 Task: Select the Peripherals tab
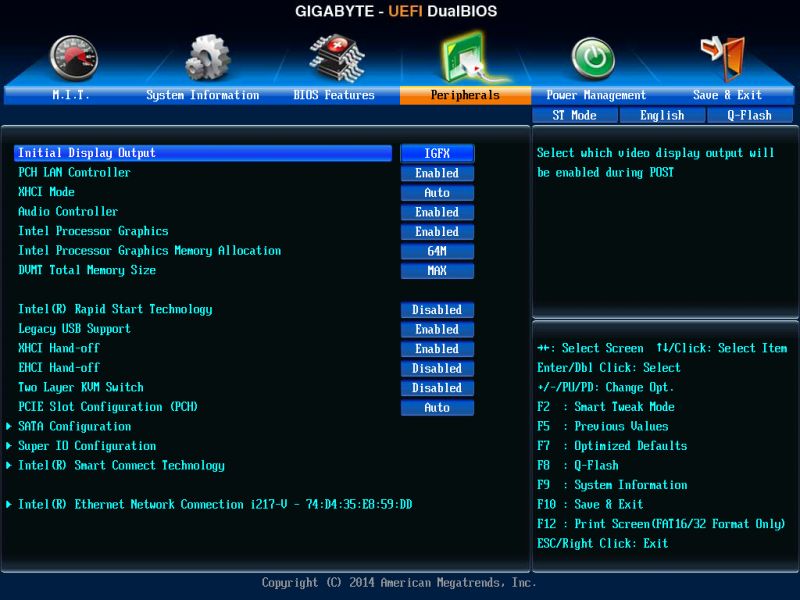tap(465, 95)
